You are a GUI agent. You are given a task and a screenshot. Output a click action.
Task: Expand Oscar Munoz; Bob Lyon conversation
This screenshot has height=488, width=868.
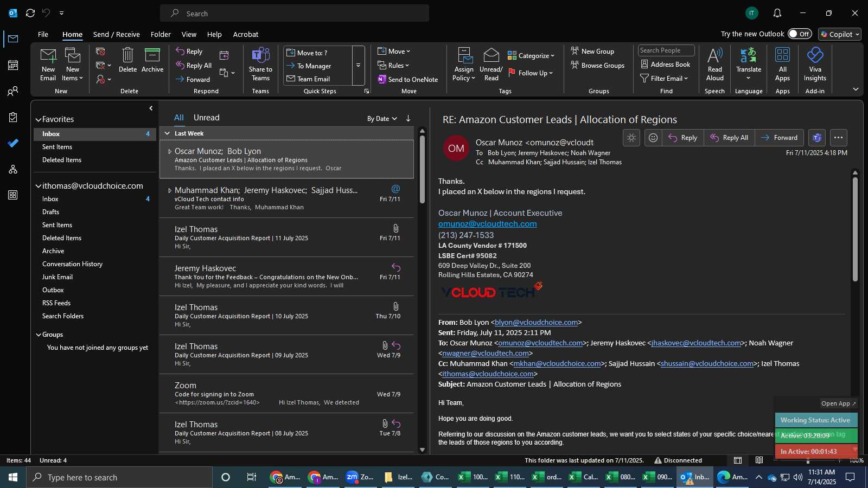click(169, 152)
